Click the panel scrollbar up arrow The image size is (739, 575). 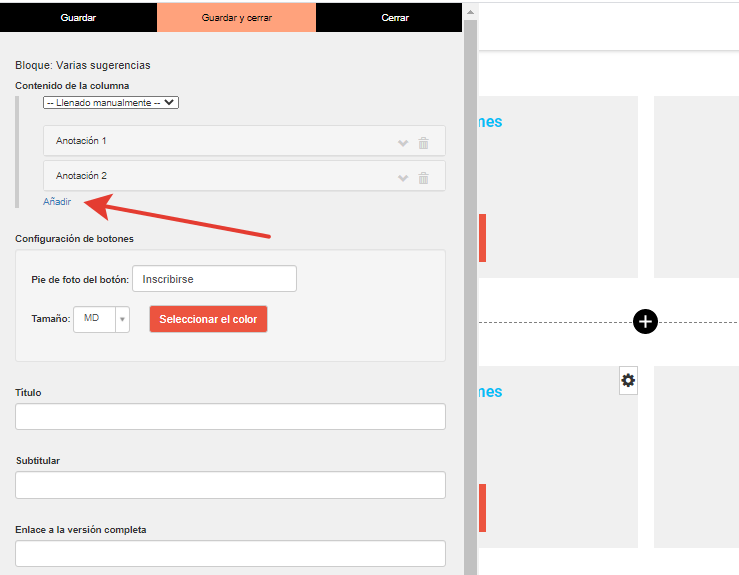coord(470,12)
